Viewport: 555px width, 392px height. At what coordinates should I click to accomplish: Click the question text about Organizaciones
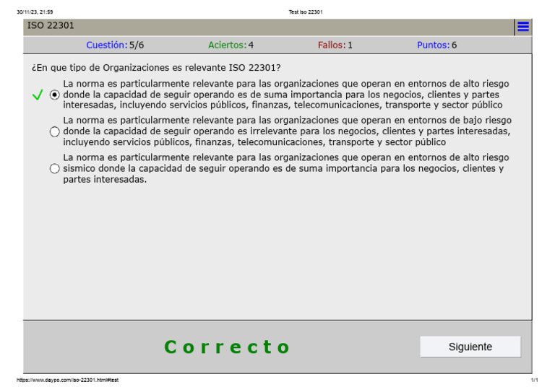point(156,68)
